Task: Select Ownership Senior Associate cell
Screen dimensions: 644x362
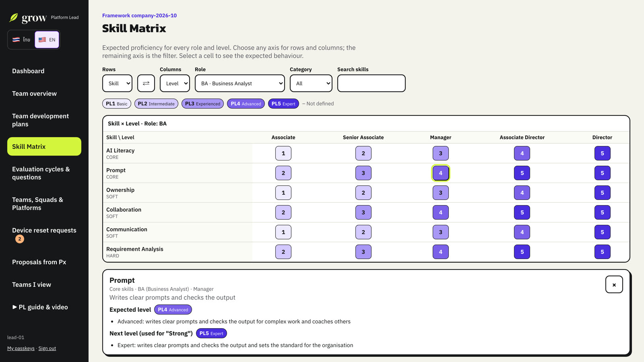Action: tap(363, 193)
